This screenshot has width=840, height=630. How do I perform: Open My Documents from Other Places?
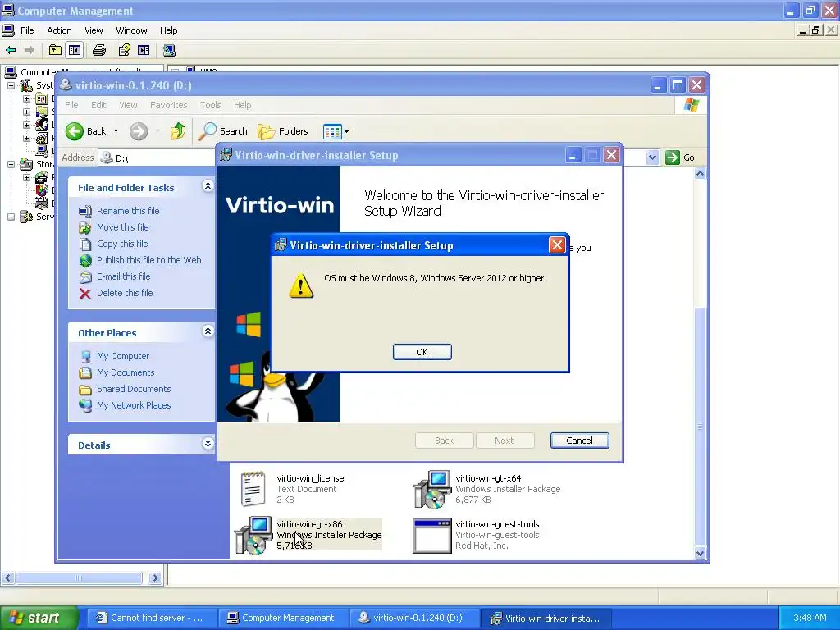[x=126, y=372]
